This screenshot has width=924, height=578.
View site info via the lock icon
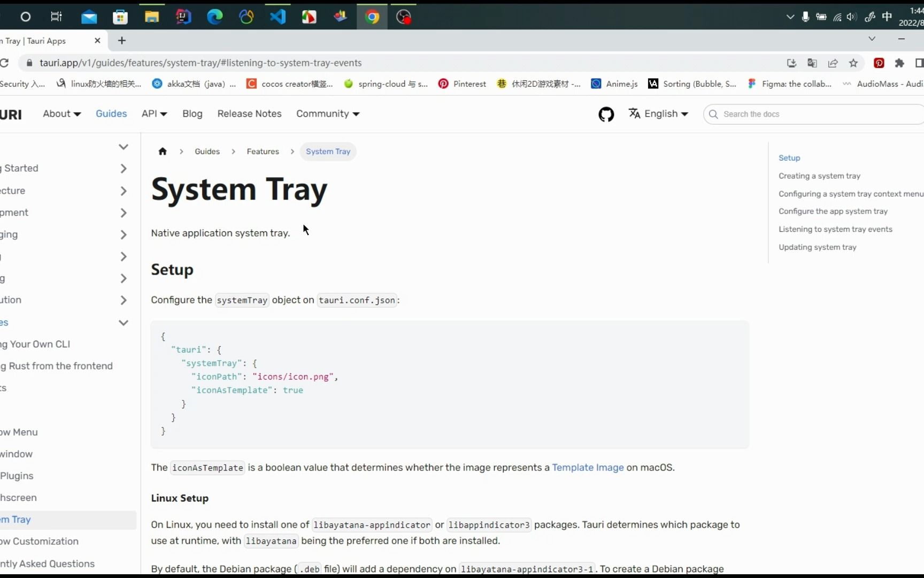coord(29,63)
